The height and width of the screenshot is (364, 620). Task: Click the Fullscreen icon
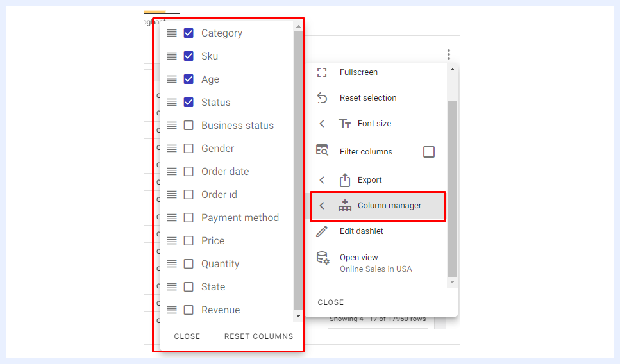click(322, 72)
